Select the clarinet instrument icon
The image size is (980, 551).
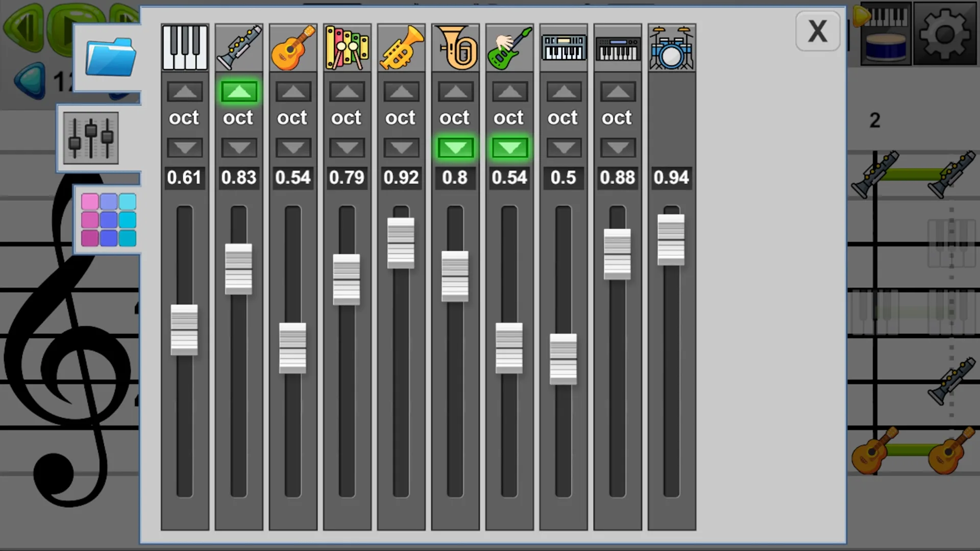[238, 47]
